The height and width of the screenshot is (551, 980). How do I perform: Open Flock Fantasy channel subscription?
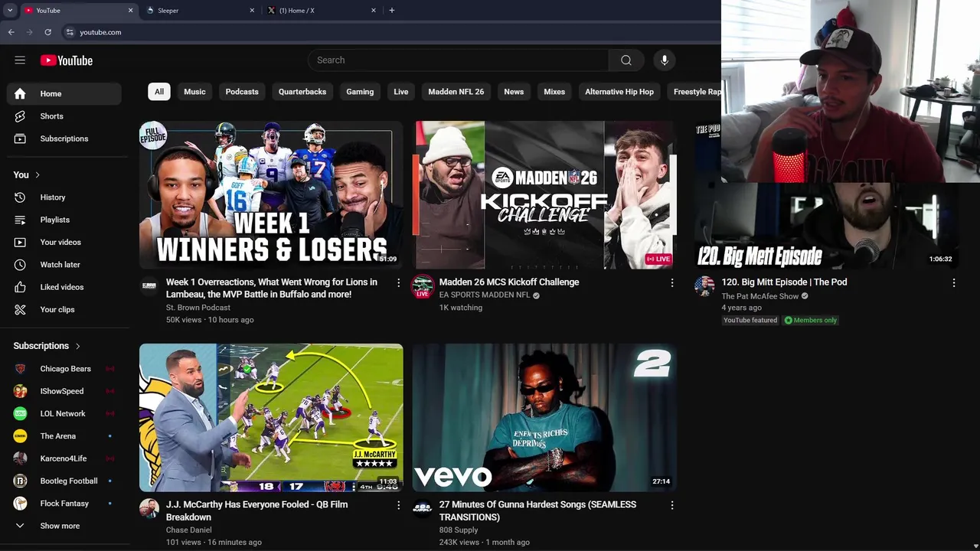64,504
